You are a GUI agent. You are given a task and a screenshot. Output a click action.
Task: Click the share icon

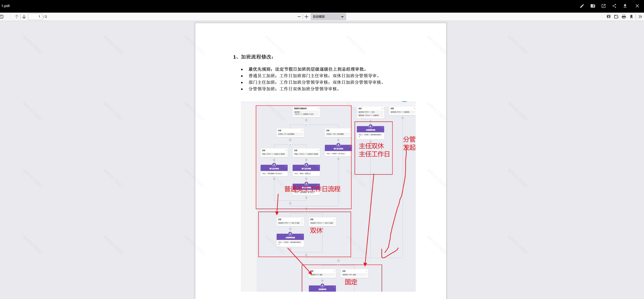614,6
